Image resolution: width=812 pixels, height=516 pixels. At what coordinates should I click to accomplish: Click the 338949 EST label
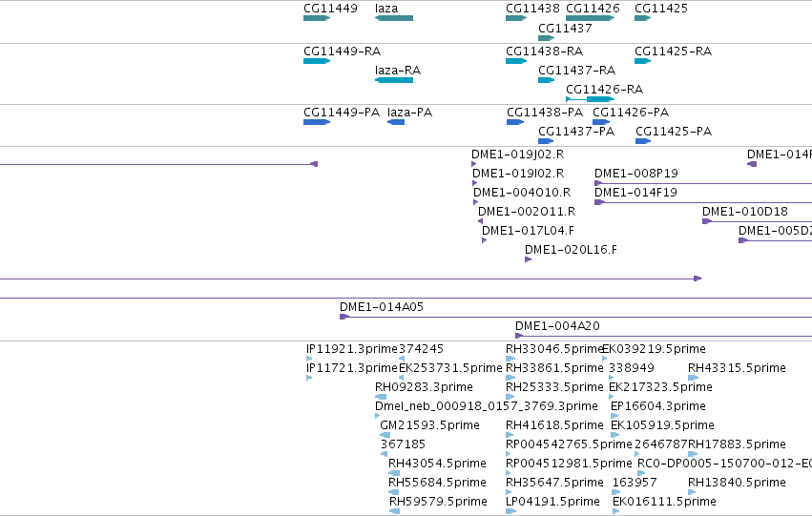(632, 368)
